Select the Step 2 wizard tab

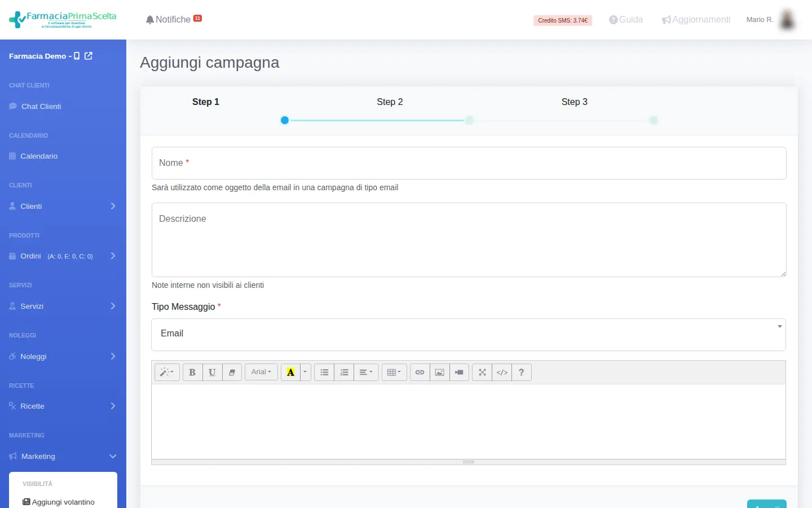[390, 102]
